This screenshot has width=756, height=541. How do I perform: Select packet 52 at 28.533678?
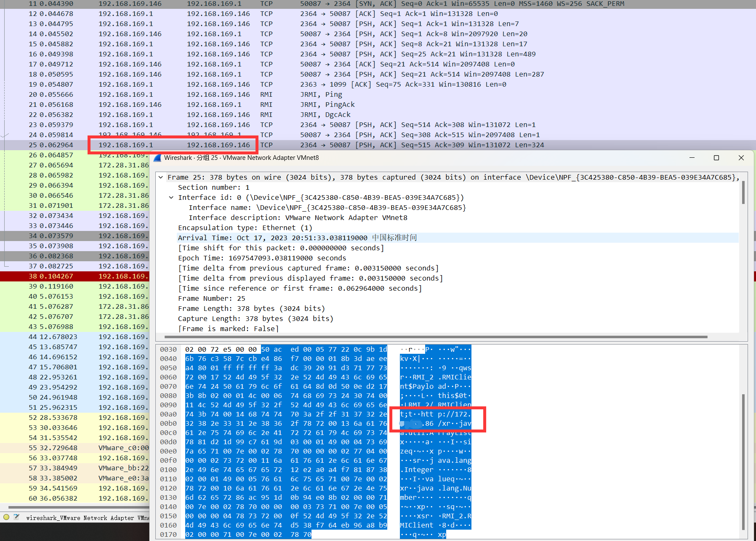75,418
